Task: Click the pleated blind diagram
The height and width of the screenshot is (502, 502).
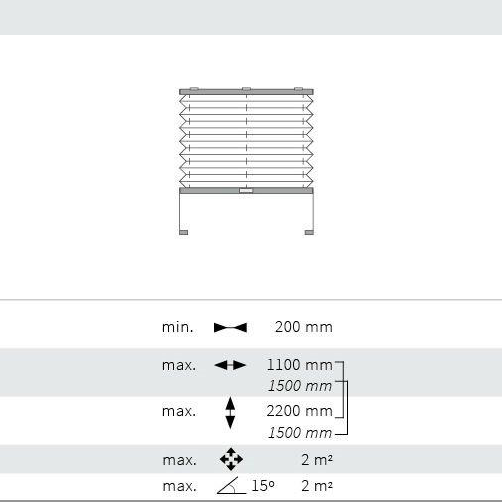Action: pos(246,161)
